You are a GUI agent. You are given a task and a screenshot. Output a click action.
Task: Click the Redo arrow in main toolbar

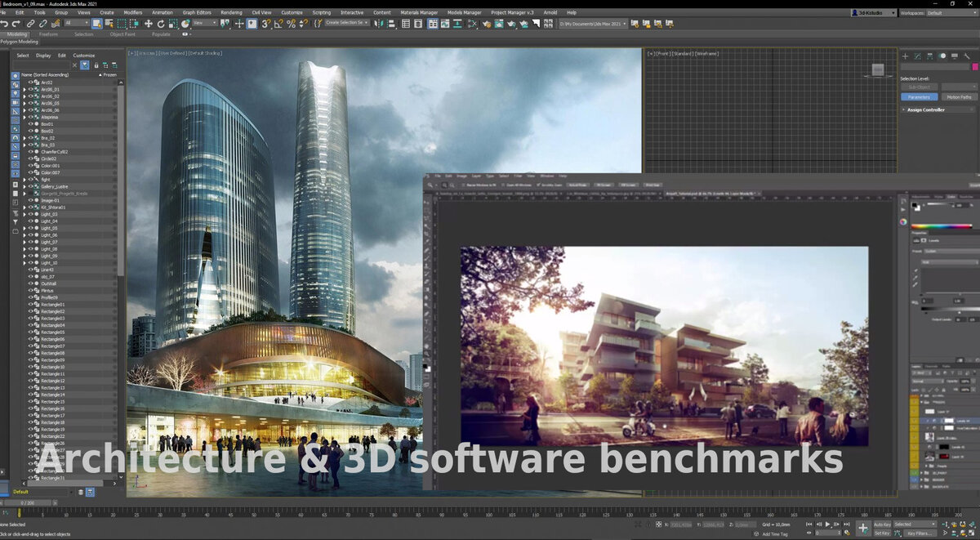(16, 24)
